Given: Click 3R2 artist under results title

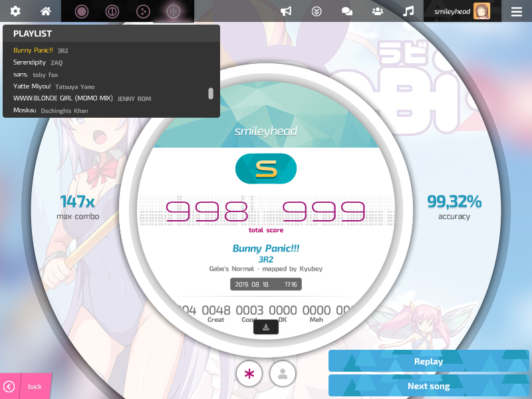Looking at the screenshot, I should tap(266, 259).
